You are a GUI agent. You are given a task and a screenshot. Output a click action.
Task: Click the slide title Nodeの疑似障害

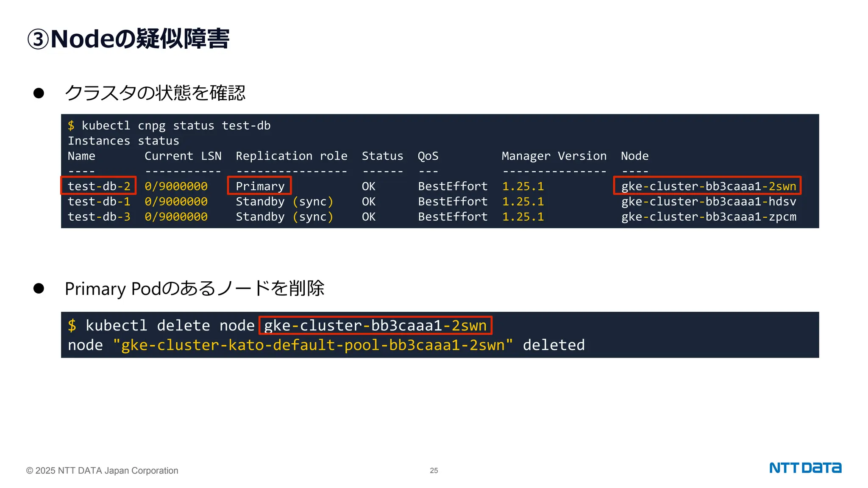128,39
